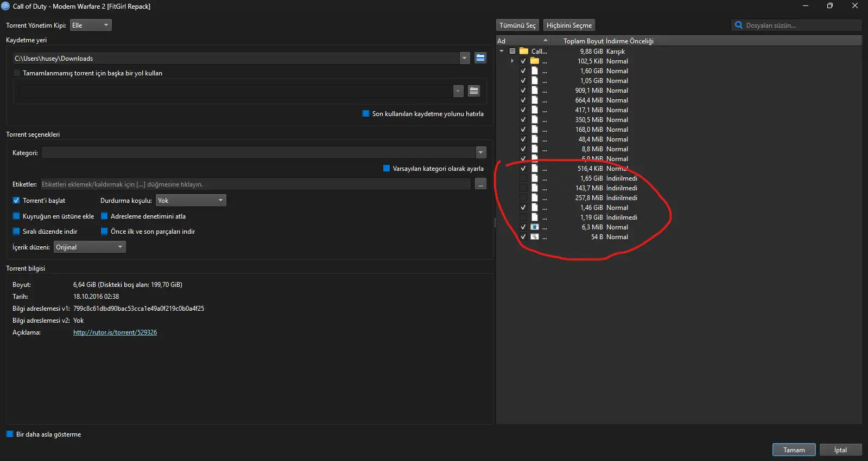868x461 pixels.
Task: Open the Kategori dropdown list
Action: coord(480,152)
